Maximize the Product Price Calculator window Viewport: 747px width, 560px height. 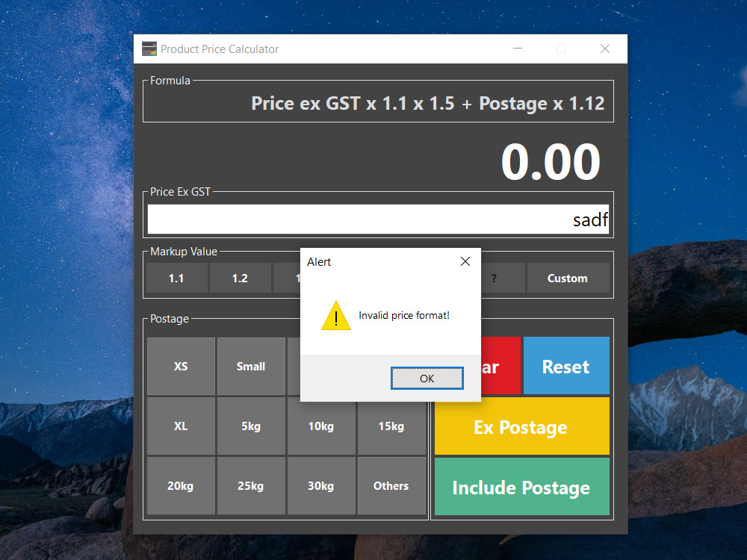tap(561, 49)
